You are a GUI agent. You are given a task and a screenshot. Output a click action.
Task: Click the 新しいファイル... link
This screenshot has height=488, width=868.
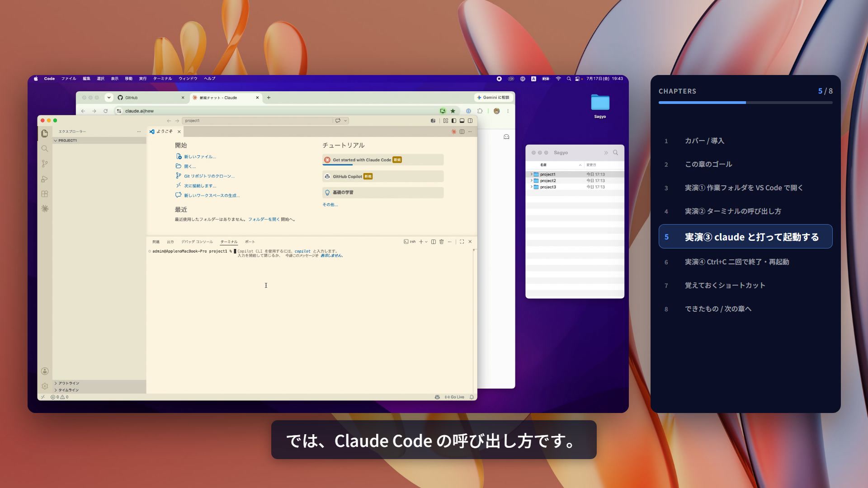pyautogui.click(x=200, y=157)
